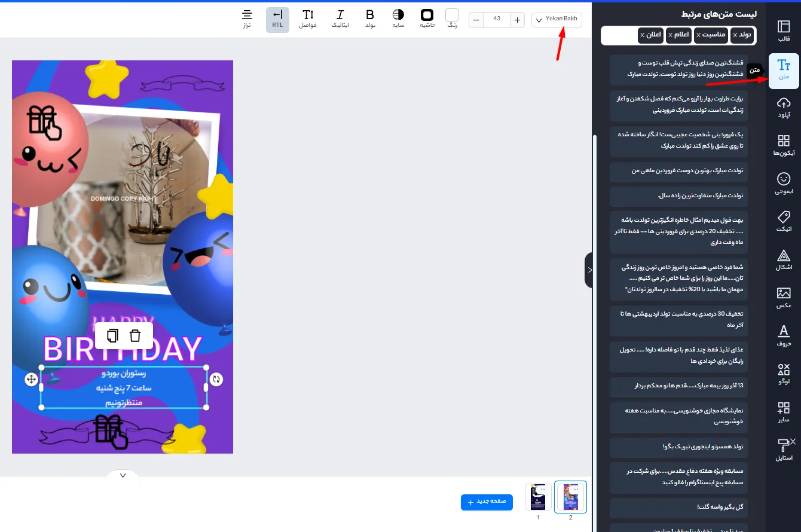The image size is (801, 532).
Task: Click the empty area of tag search field
Action: click(619, 35)
